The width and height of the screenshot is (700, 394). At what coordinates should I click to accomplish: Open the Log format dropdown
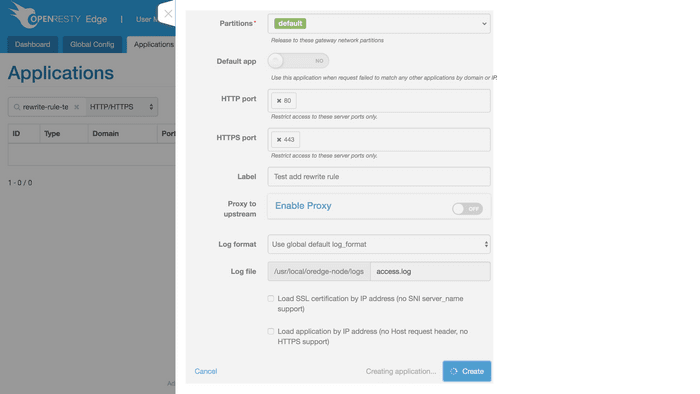click(379, 244)
